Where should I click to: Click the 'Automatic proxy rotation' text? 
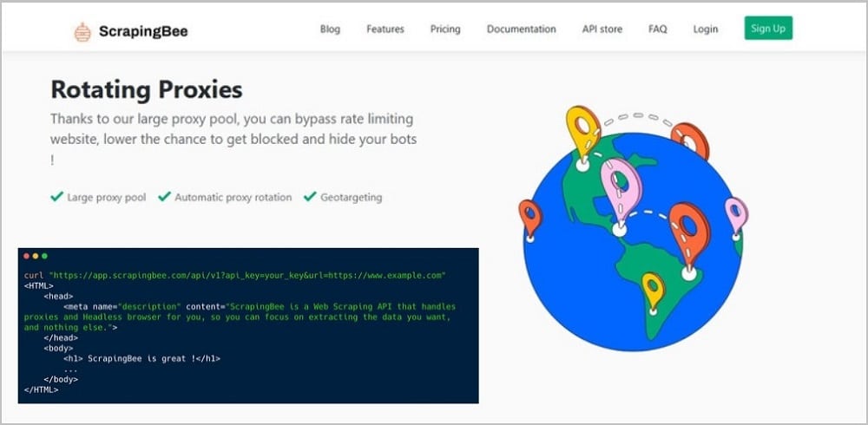233,198
